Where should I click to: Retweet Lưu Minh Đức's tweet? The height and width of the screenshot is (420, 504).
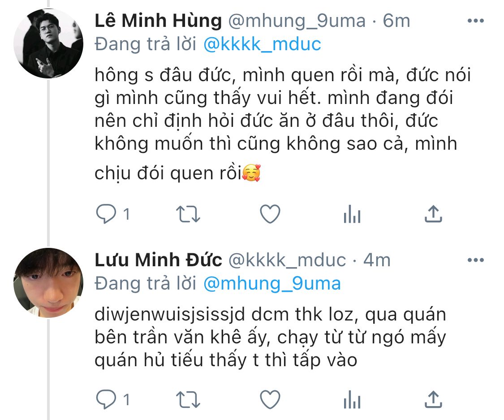pos(187,399)
